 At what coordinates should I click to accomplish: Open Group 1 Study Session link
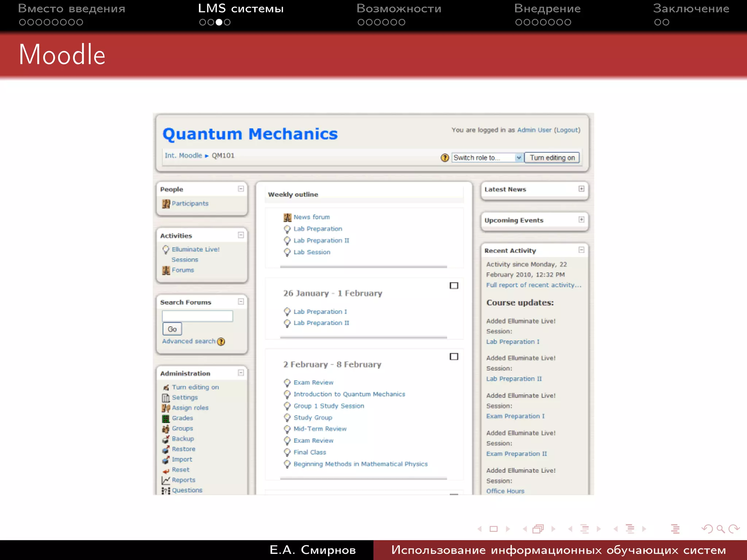tap(329, 406)
